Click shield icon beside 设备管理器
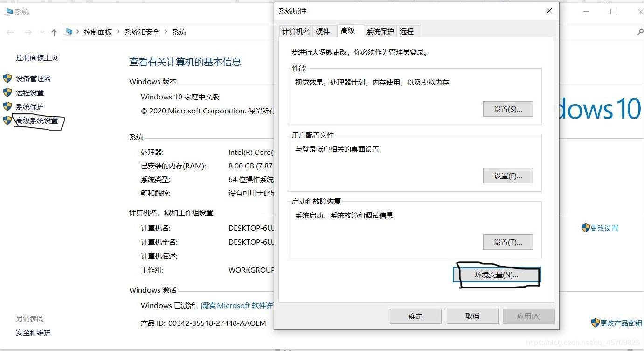 click(x=7, y=78)
